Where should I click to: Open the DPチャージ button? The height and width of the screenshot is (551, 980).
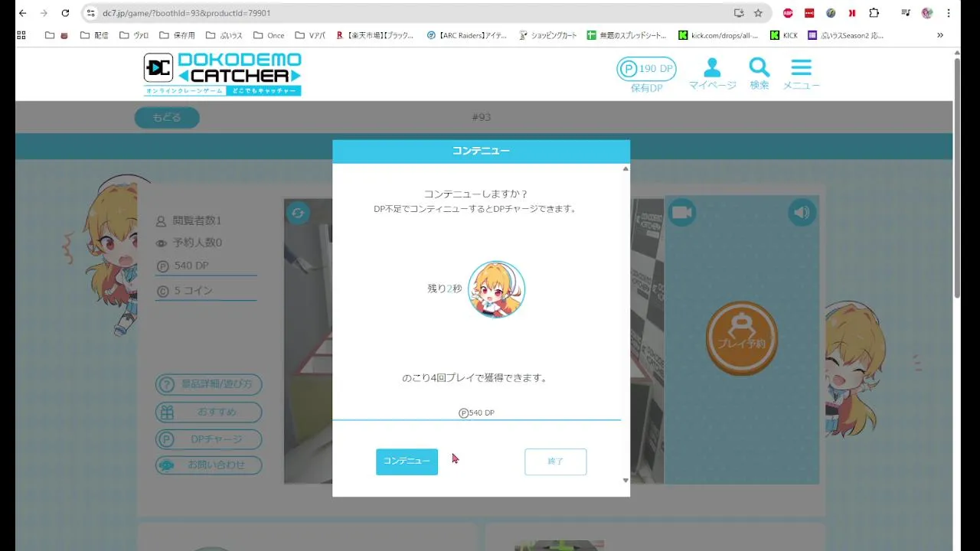click(208, 439)
